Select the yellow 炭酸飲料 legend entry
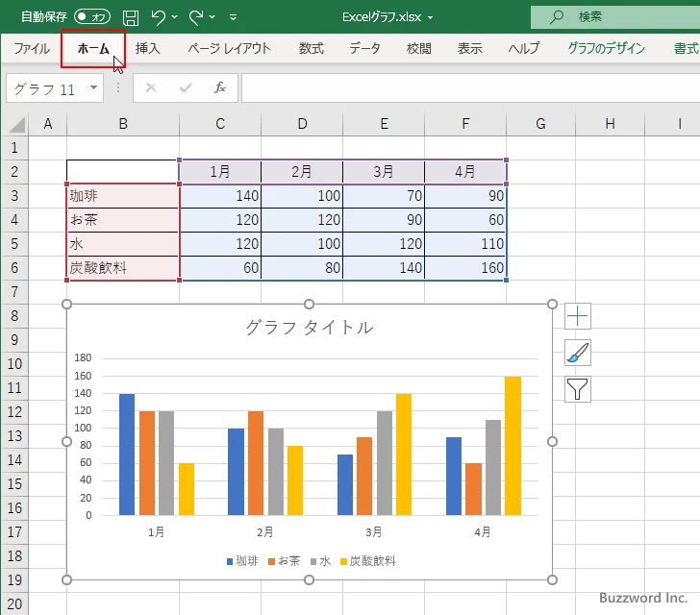Image resolution: width=700 pixels, height=615 pixels. 368,561
